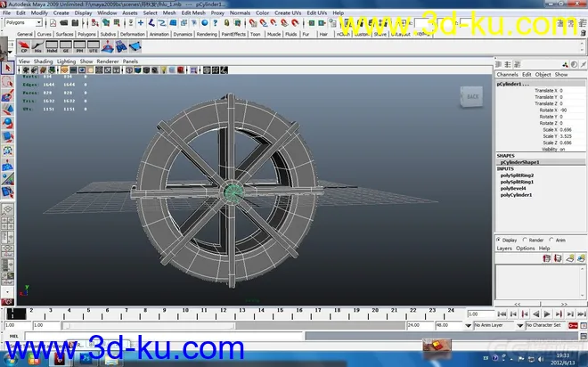
Task: Select the pCylinderShape1 shape entry
Action: click(x=519, y=162)
